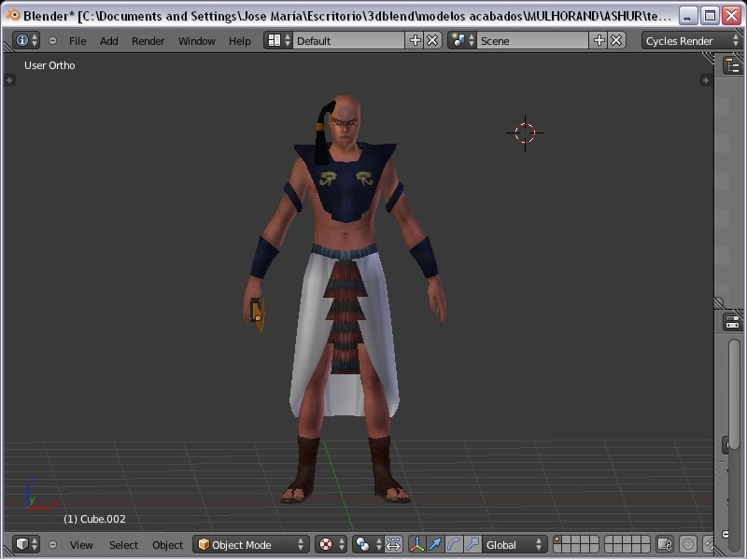Viewport: 747px width, 560px height.
Task: Open the pivot point selector
Action: 368,544
